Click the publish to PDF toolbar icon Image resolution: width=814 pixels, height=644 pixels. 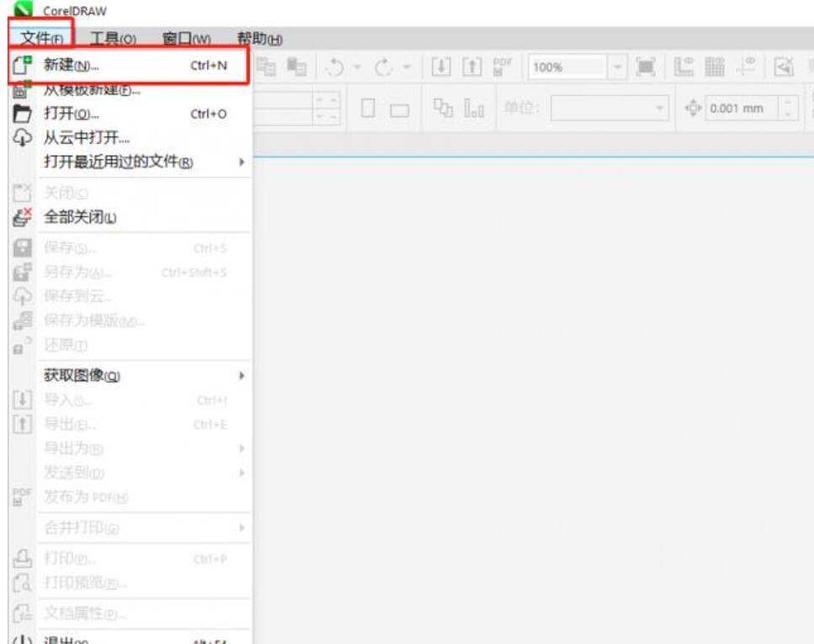point(502,67)
